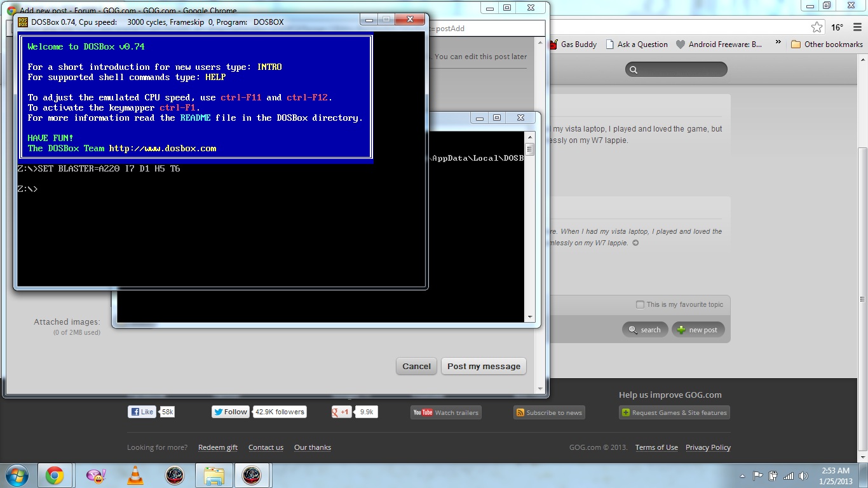Click the post popup scrollbar down arrow
The image size is (868, 488).
541,389
